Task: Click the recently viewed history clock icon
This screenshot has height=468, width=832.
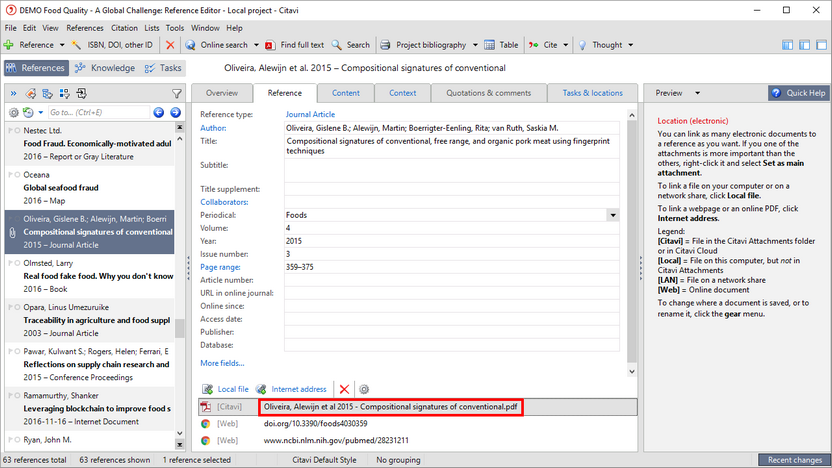Action: (x=28, y=112)
